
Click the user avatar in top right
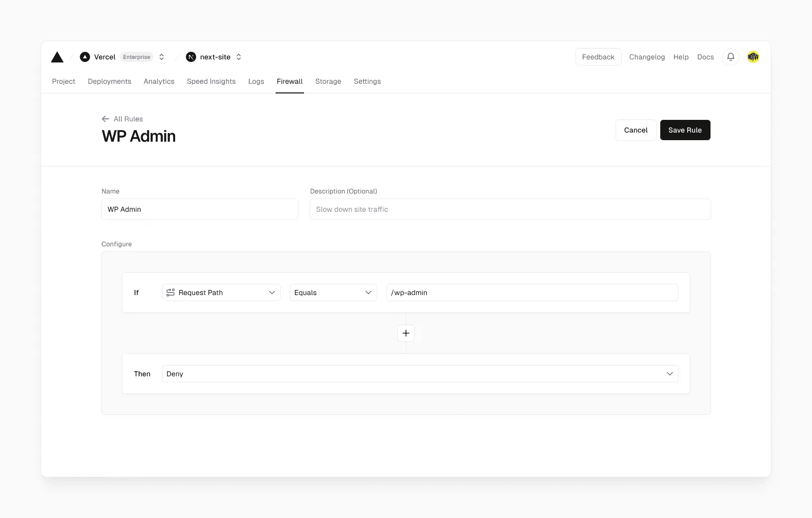pyautogui.click(x=753, y=57)
